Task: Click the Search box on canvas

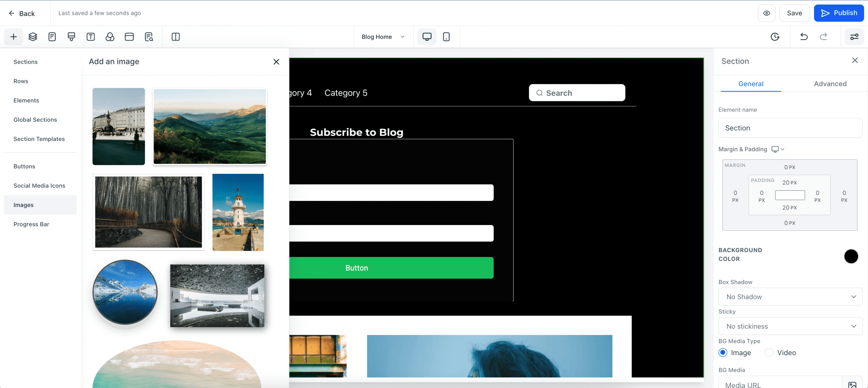Action: tap(577, 93)
